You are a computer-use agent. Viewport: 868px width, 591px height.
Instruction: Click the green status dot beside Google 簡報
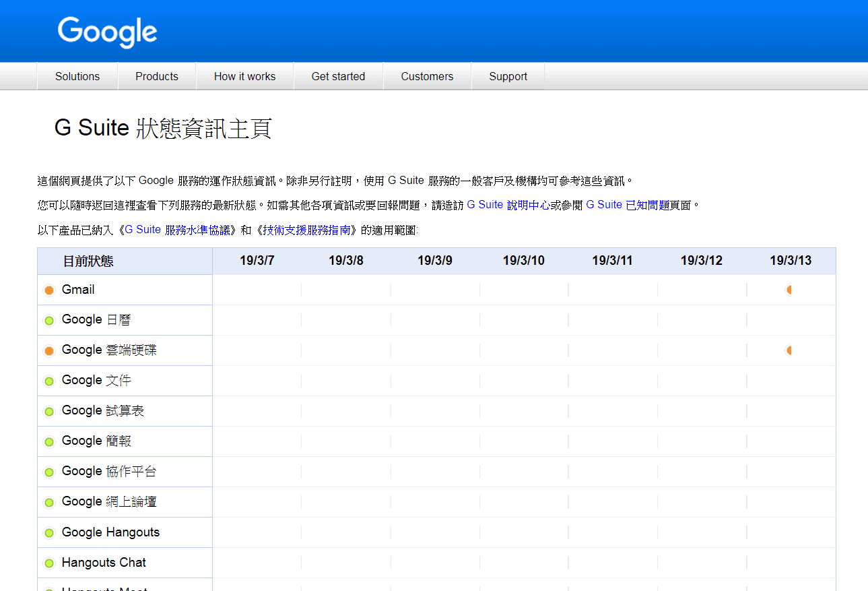pos(49,442)
